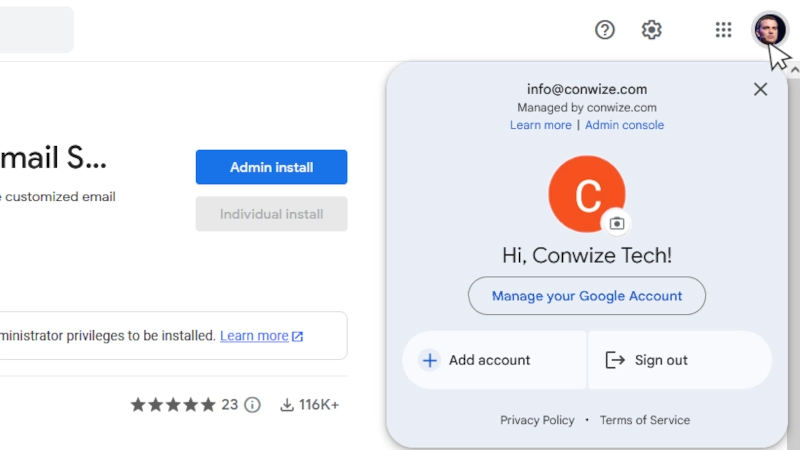This screenshot has height=450, width=800.
Task: Click the rating info icon
Action: pos(252,405)
